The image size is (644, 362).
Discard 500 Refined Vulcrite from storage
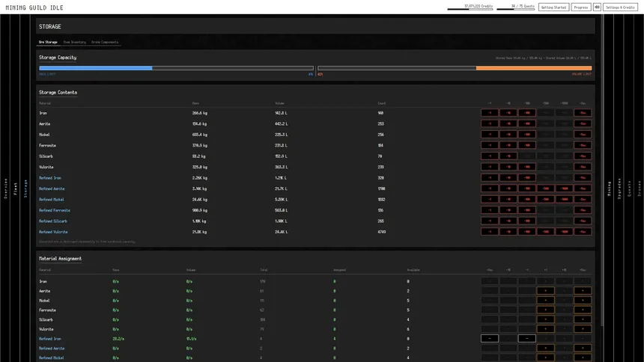[545, 232]
